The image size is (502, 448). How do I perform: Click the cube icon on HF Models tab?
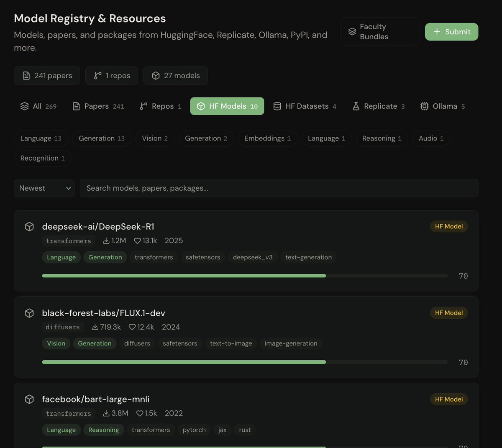click(x=201, y=106)
